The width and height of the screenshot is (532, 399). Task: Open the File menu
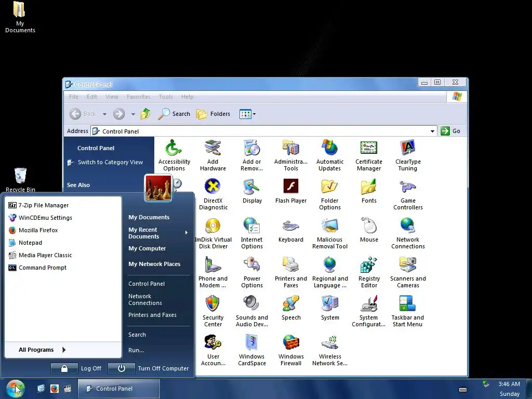coord(74,97)
